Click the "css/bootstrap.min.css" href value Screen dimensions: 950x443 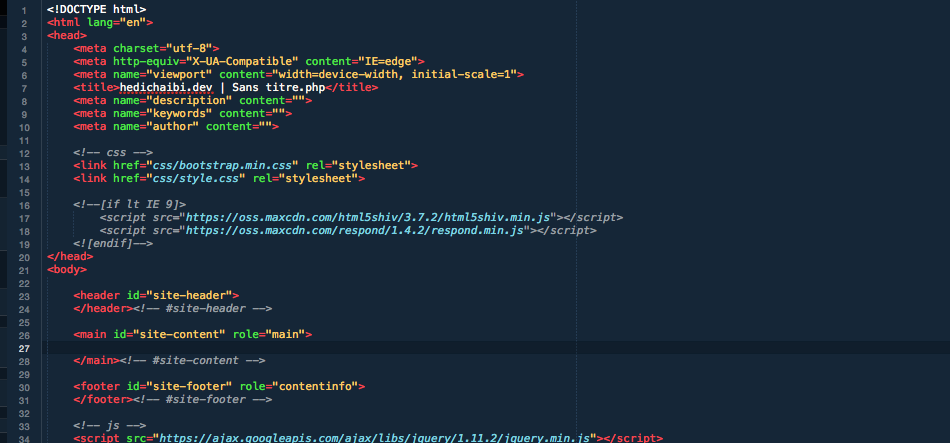[x=222, y=165]
